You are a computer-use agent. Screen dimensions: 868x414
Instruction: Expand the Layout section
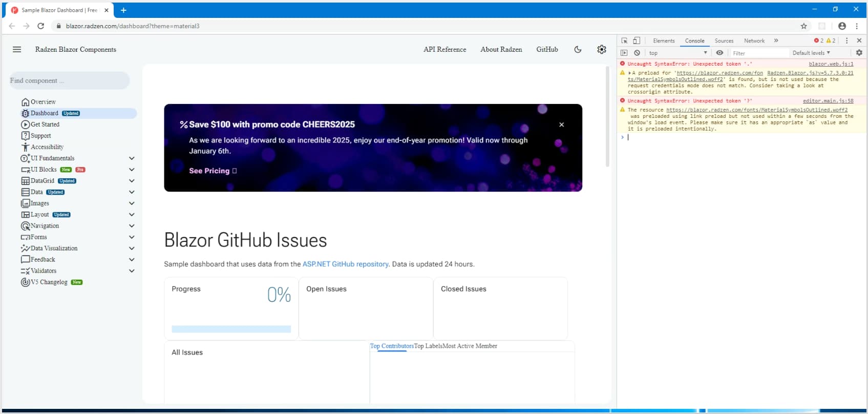(132, 215)
